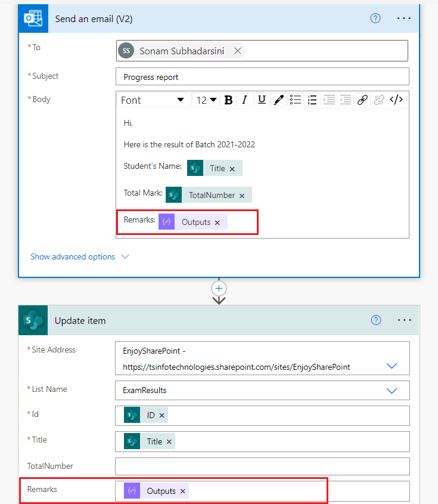Select the TotalNumber token in the email body
The height and width of the screenshot is (504, 438).
[x=209, y=195]
